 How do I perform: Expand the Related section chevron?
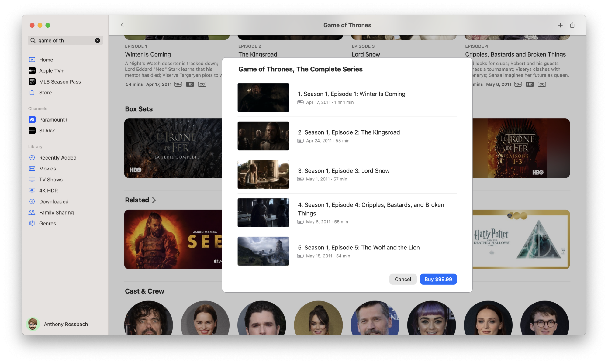[x=154, y=200]
